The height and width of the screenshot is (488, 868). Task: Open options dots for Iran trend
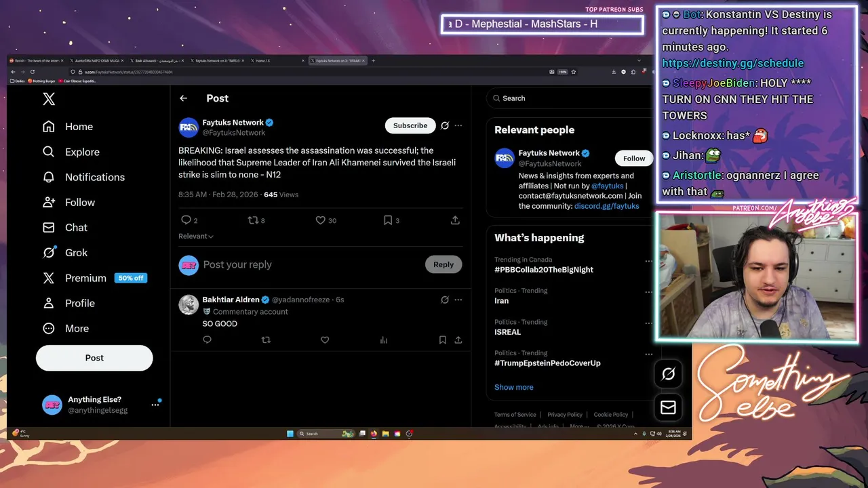[648, 292]
